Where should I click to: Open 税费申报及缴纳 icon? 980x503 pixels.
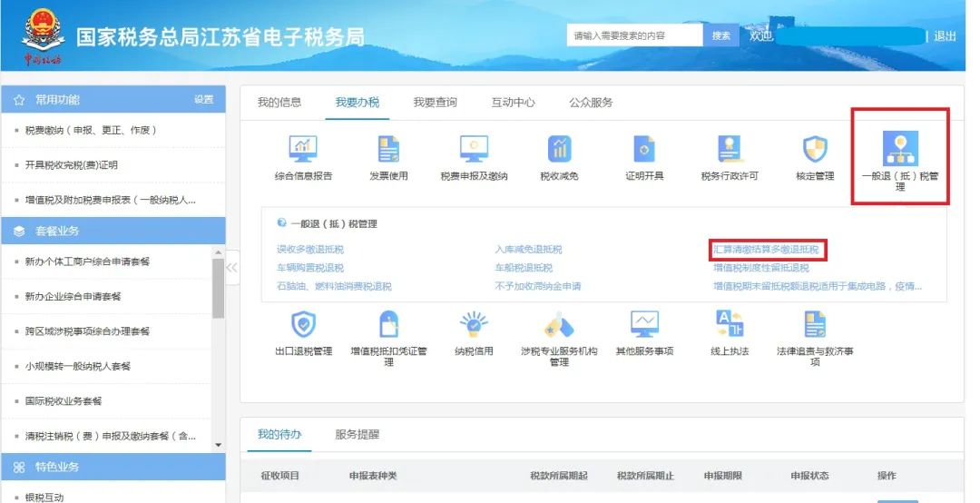pos(474,149)
